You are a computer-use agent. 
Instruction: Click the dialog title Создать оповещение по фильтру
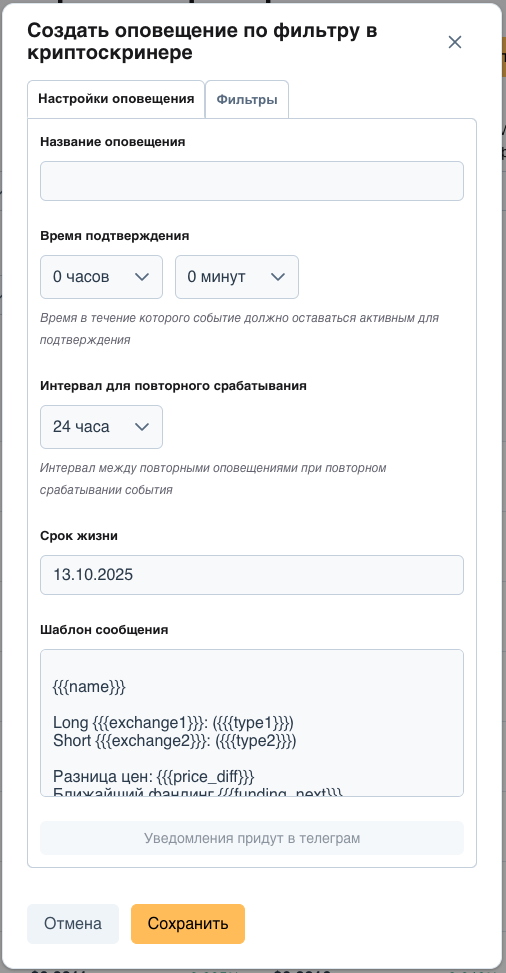202,42
